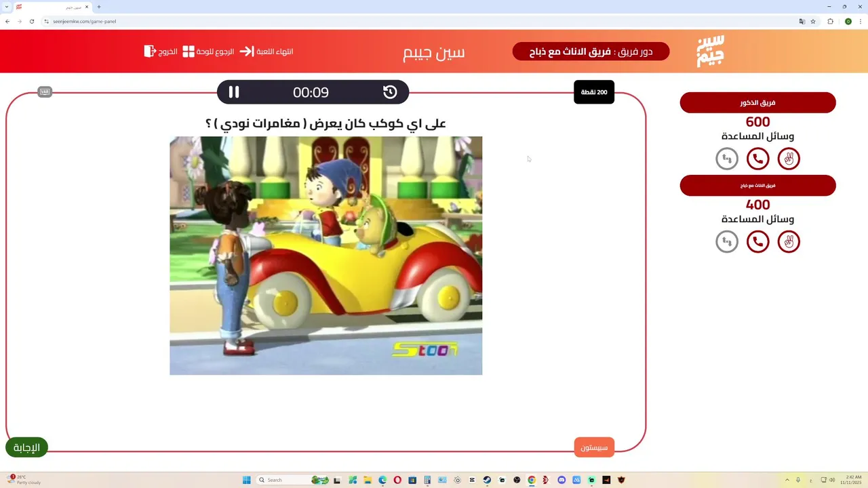Enlarge the Noddy cartoon question image
The height and width of the screenshot is (488, 868).
pos(325,256)
